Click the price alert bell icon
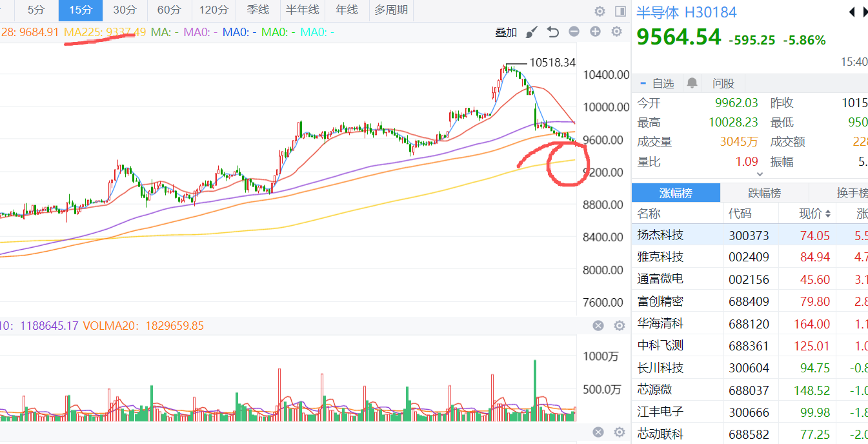Viewport: 868px width, 444px height. coord(692,83)
